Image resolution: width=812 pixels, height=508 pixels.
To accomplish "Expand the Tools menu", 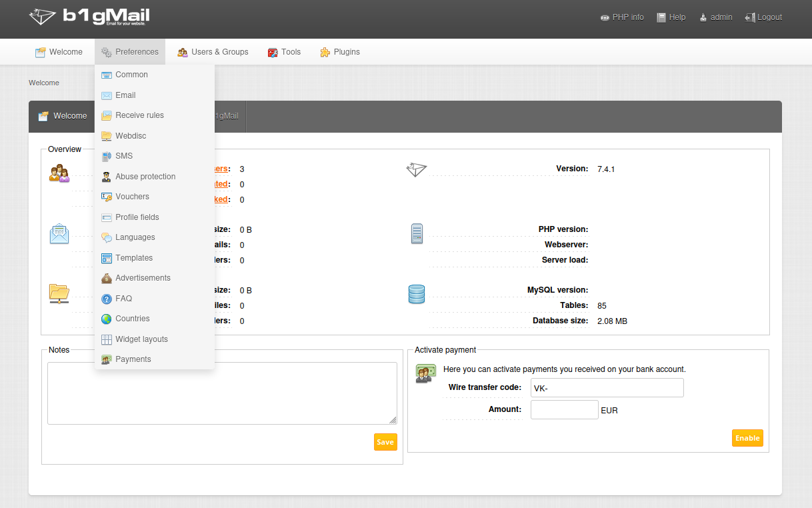I will [284, 52].
